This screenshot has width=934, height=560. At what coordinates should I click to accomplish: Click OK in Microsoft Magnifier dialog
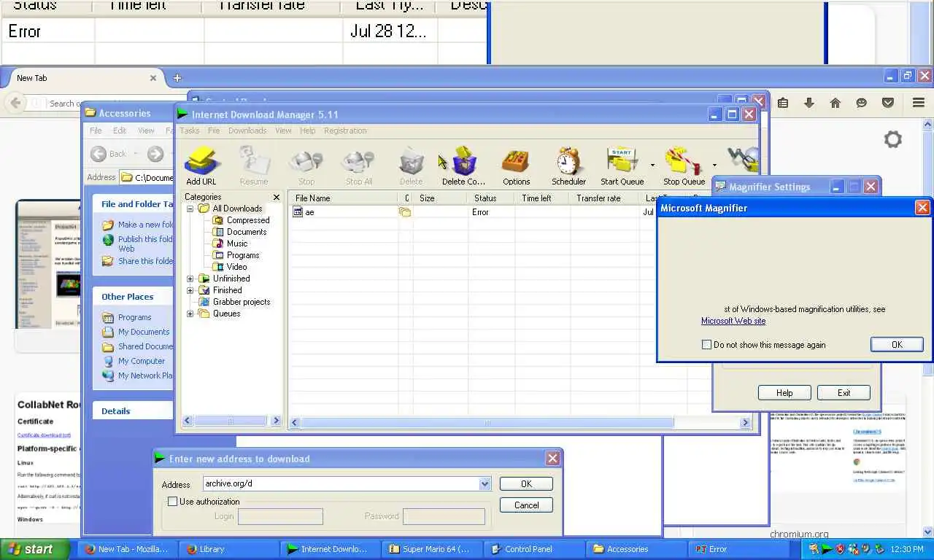pos(897,345)
